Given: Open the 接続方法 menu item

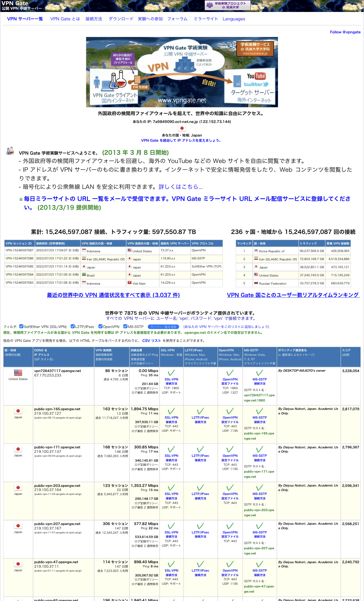Looking at the screenshot, I should click(x=94, y=19).
